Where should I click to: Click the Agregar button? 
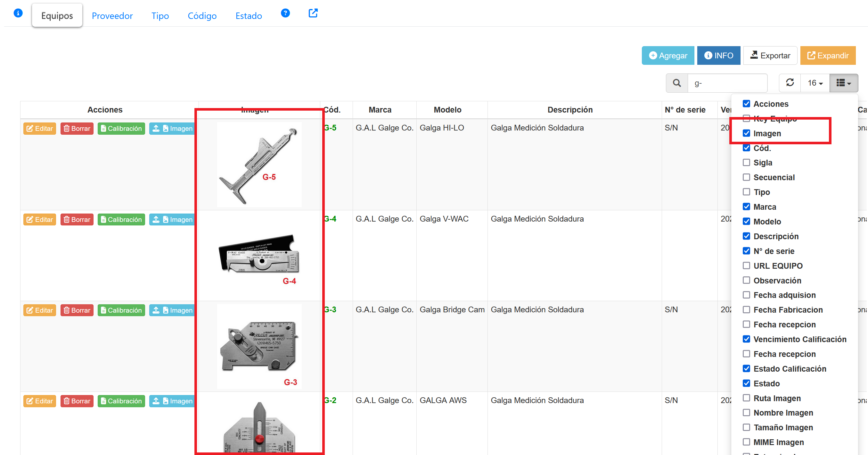668,55
